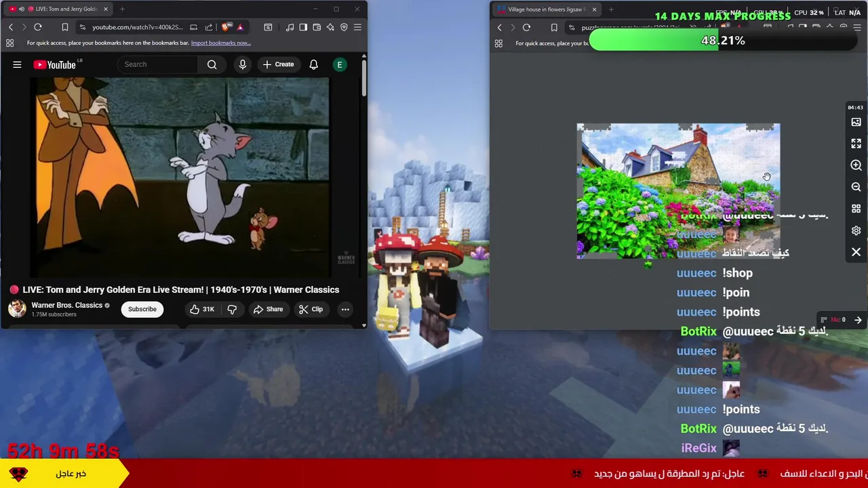Dislike the Tom and Jerry video

tap(232, 309)
